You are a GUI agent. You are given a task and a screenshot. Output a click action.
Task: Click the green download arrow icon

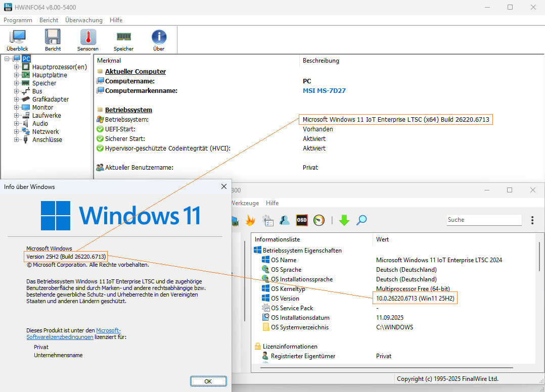[x=344, y=220]
